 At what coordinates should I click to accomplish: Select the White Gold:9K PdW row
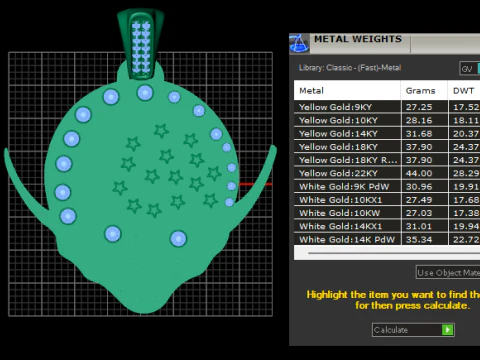(387, 187)
